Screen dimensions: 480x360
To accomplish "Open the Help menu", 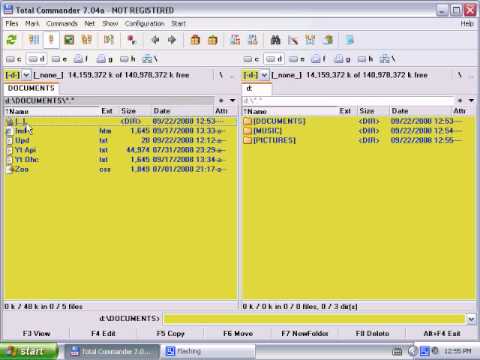I will tap(467, 24).
